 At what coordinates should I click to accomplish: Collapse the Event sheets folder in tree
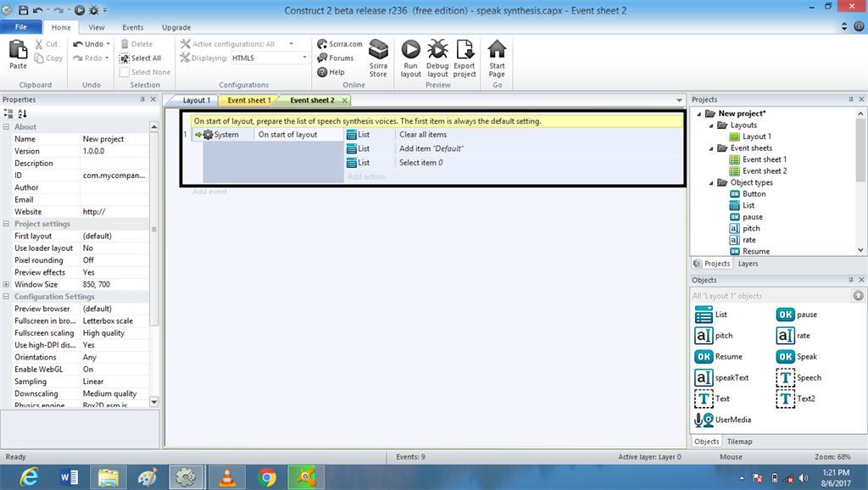pyautogui.click(x=711, y=148)
